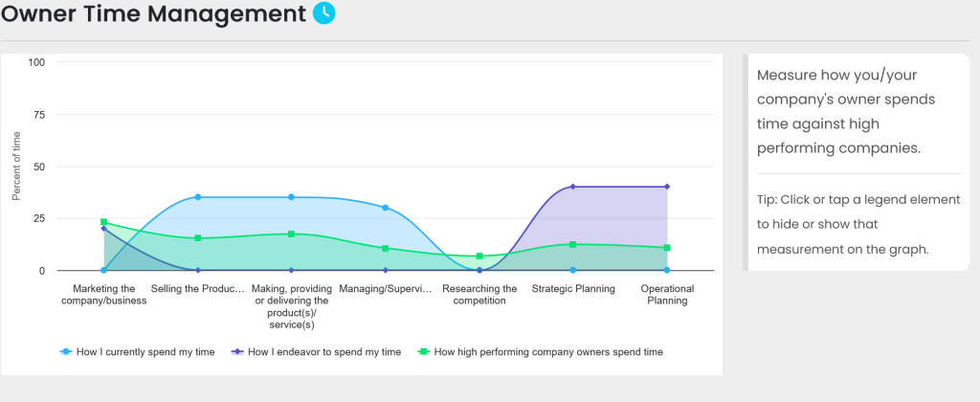Click the green square legend marker icon
The width and height of the screenshot is (980, 402).
click(422, 352)
